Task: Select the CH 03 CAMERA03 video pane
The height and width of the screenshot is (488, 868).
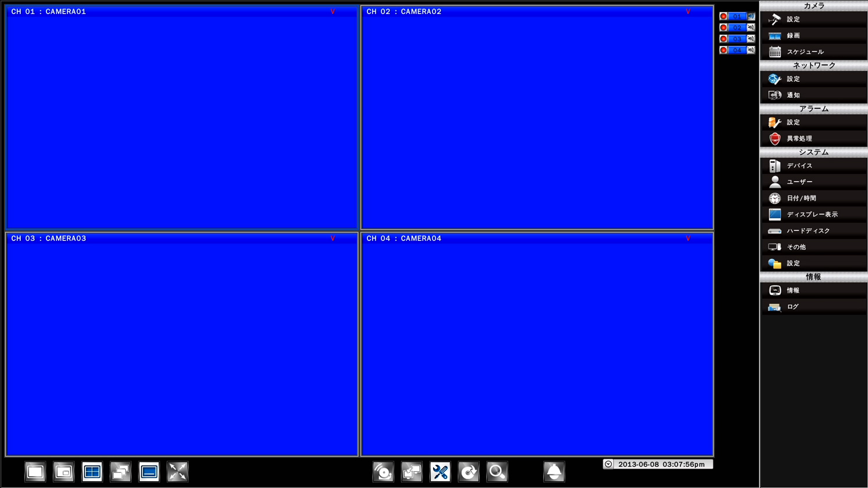Action: [x=182, y=343]
